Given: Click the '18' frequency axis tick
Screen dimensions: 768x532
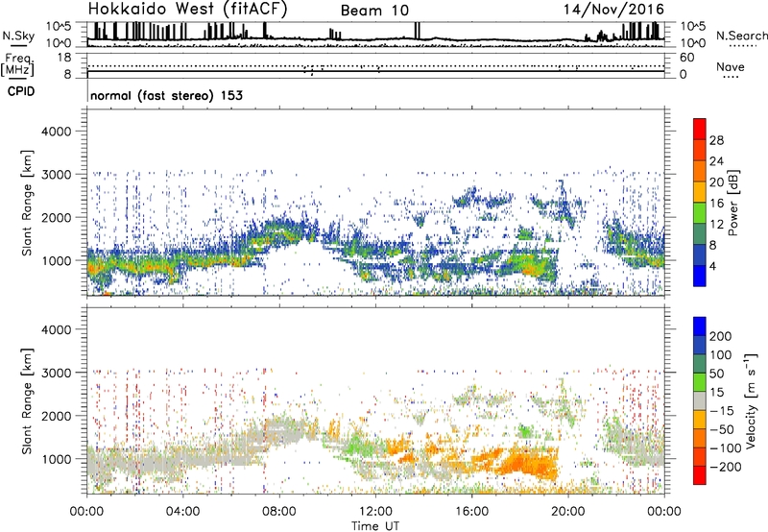Looking at the screenshot, I should (63, 58).
